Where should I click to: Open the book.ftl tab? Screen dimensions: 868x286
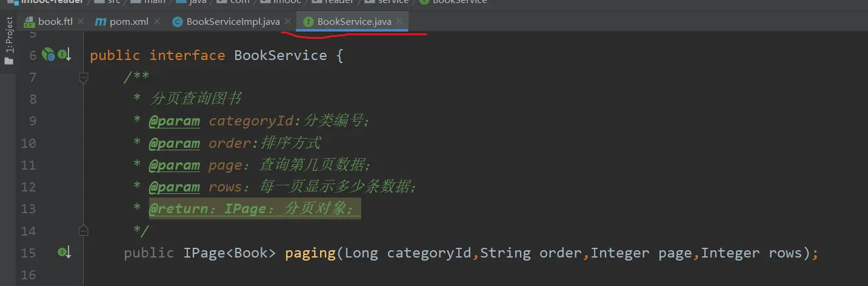(55, 22)
